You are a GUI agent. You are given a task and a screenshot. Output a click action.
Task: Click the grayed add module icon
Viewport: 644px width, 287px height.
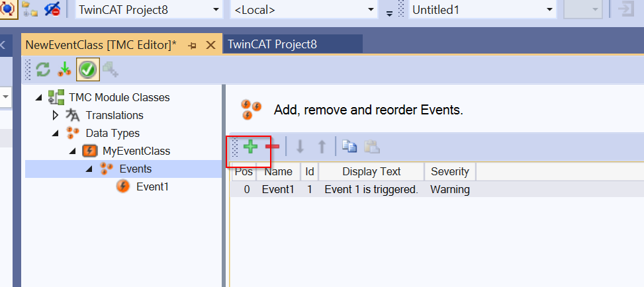pyautogui.click(x=111, y=69)
